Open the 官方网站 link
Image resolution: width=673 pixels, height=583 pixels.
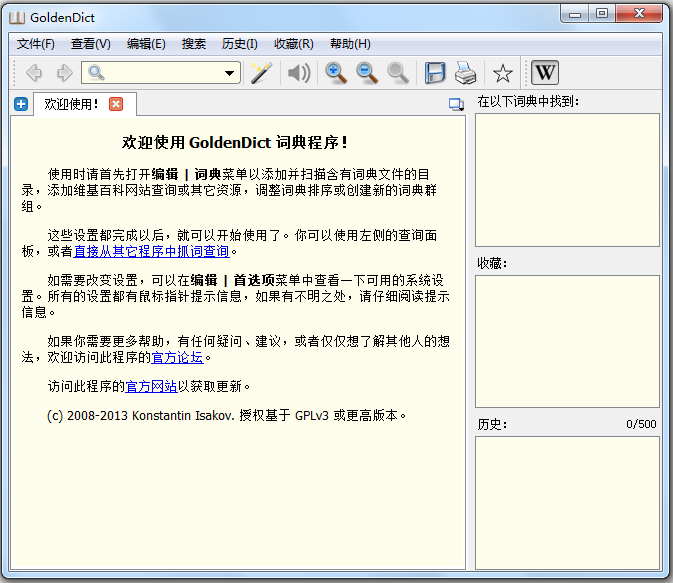point(151,386)
